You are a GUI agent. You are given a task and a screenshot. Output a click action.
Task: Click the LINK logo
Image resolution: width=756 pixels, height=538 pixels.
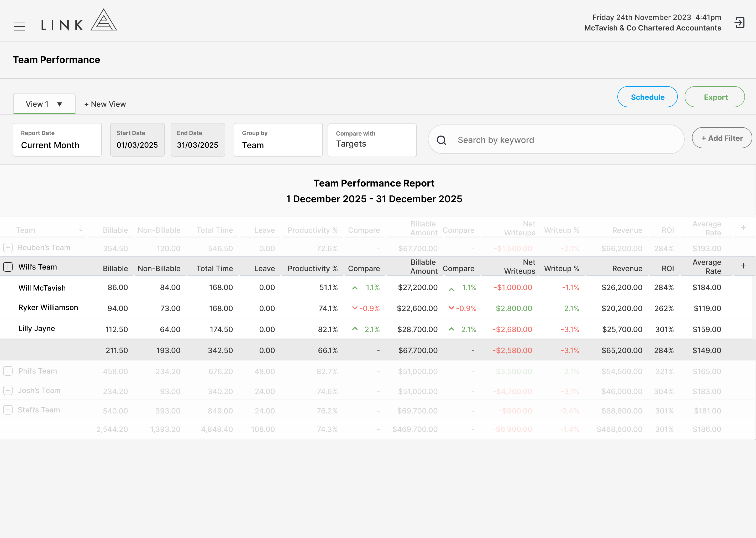point(79,20)
